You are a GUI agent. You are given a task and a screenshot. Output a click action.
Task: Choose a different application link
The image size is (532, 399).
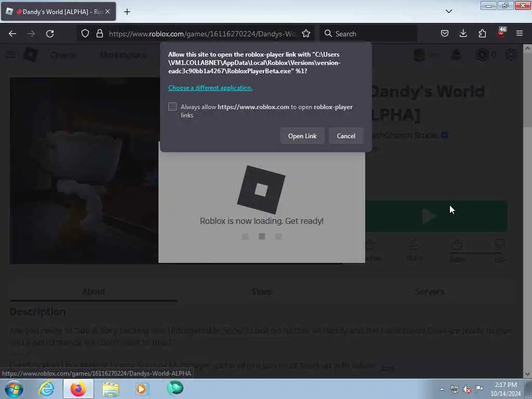point(210,88)
